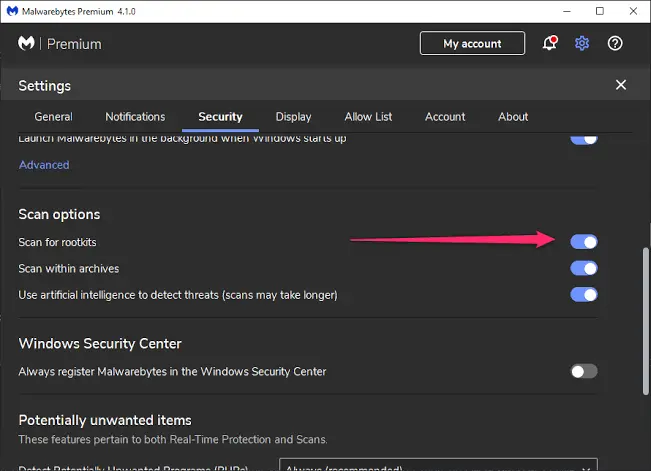The width and height of the screenshot is (651, 471).
Task: Toggle artificial intelligence threat detection off
Action: (584, 294)
